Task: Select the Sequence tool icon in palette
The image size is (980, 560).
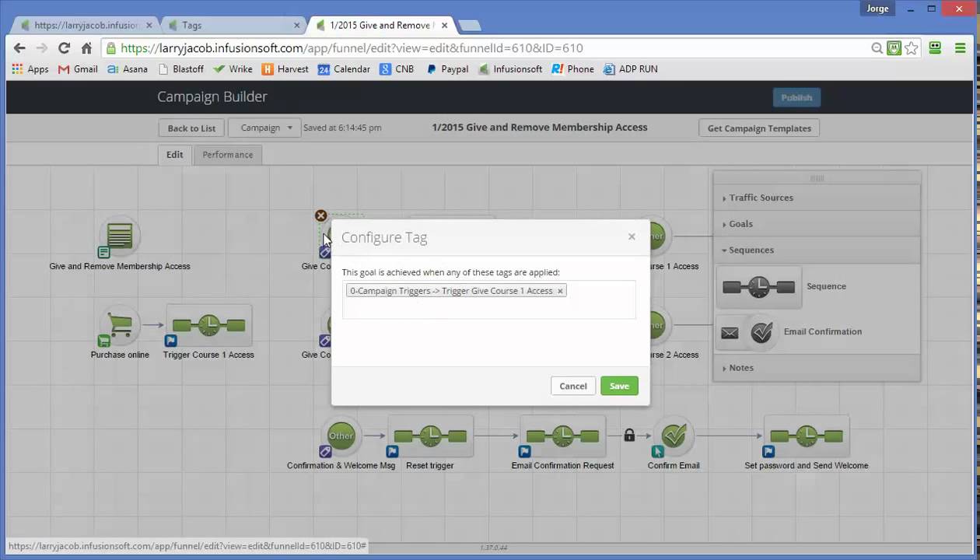Action: [758, 287]
